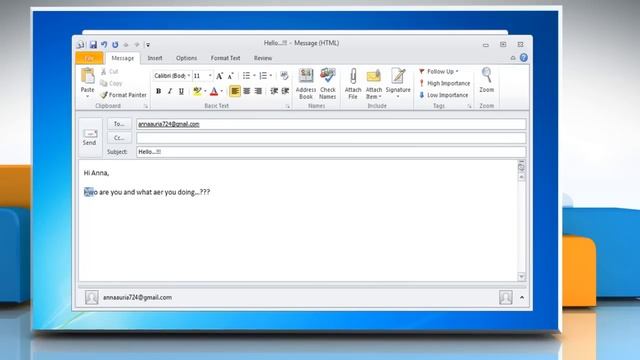640x360 pixels.
Task: Toggle Align Text Left
Action: 235,91
